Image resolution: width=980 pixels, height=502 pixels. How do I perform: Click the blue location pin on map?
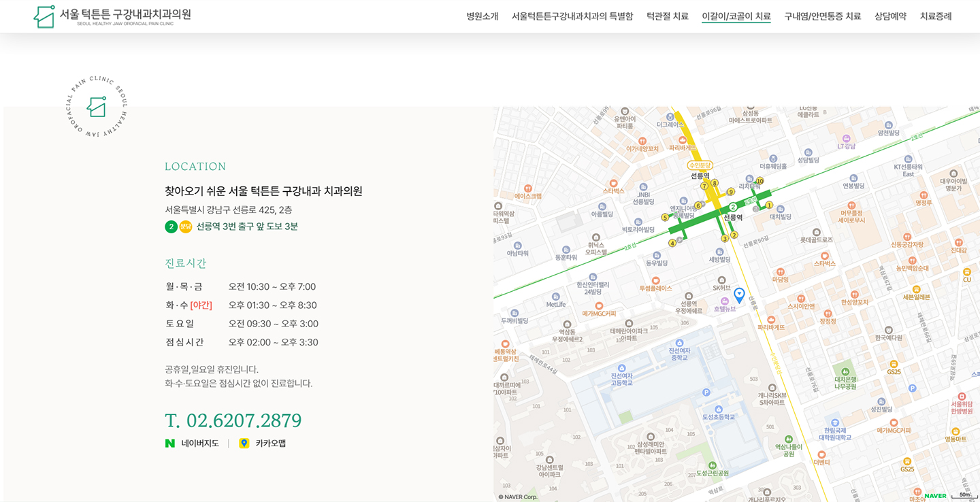(739, 295)
